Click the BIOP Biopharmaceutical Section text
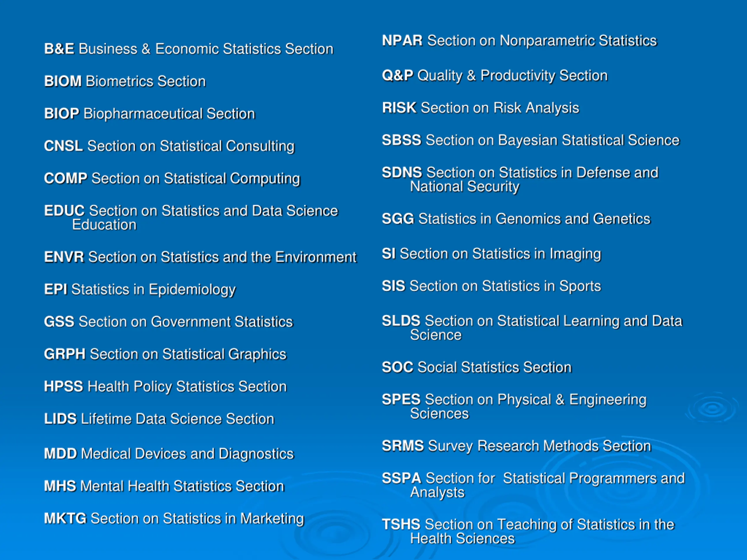The width and height of the screenshot is (747, 560). coord(150,114)
